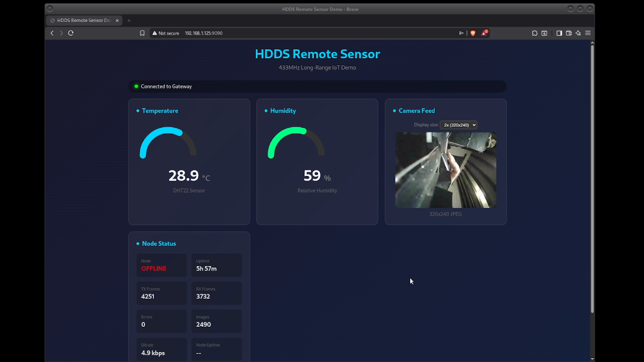This screenshot has width=644, height=362.
Task: Toggle the browser sidebar icon
Action: [x=559, y=33]
